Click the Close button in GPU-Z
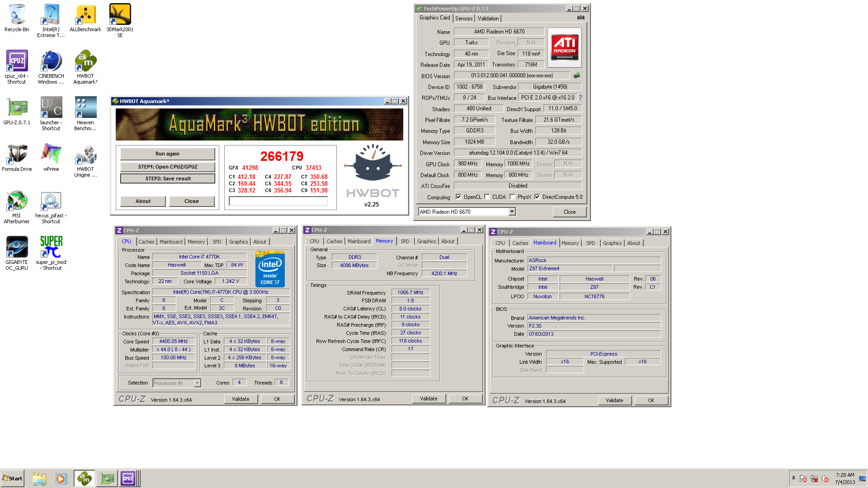Image resolution: width=868 pixels, height=488 pixels. [x=570, y=212]
